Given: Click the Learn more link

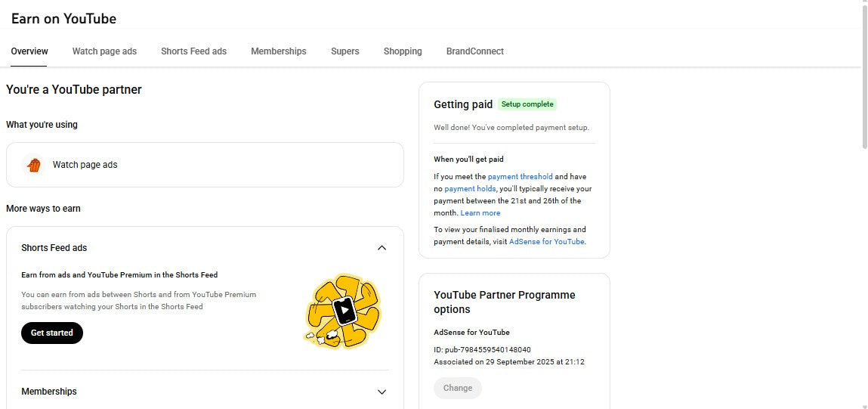Looking at the screenshot, I should [480, 213].
